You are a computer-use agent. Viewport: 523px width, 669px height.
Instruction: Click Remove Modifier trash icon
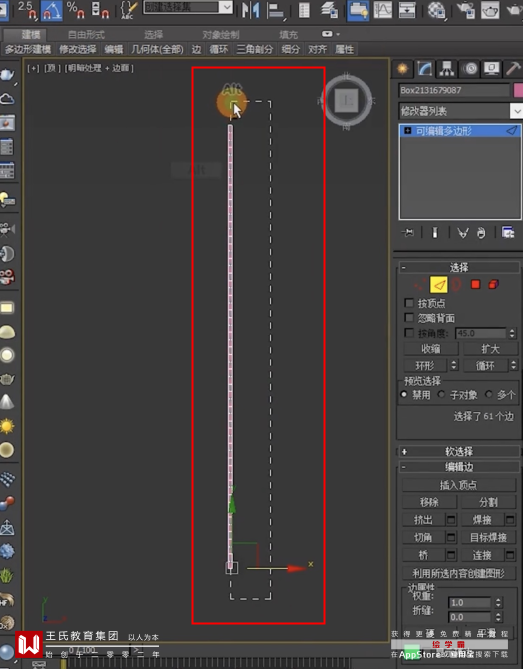[481, 233]
